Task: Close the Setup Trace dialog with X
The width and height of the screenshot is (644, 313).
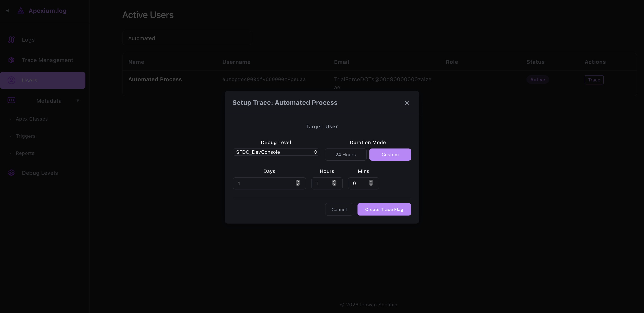Action: click(407, 103)
